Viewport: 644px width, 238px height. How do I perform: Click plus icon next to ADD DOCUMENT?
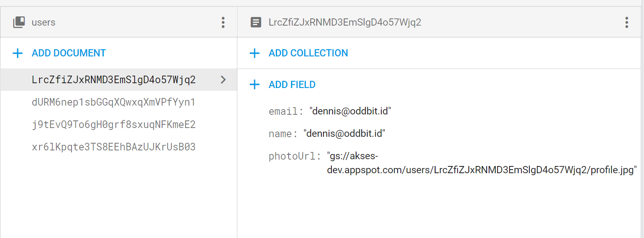point(18,53)
